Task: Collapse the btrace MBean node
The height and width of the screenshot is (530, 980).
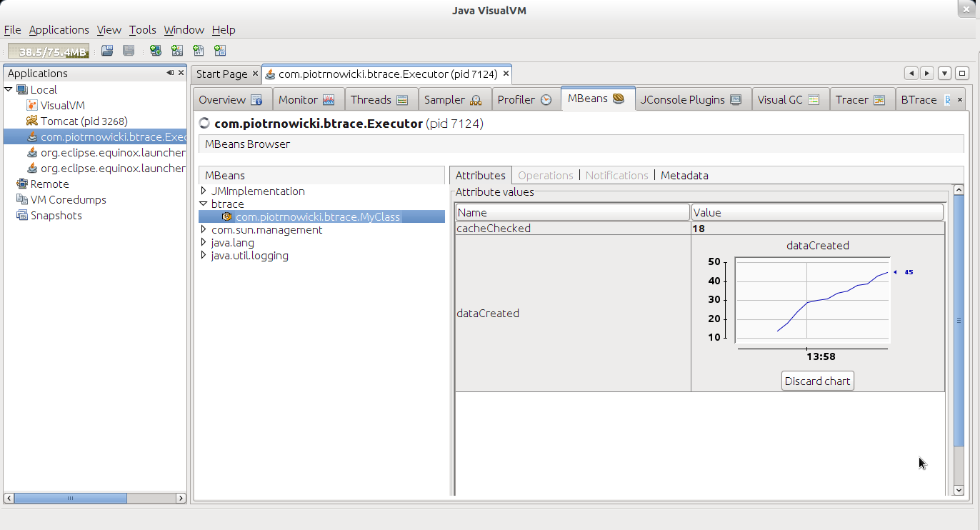Action: (204, 204)
